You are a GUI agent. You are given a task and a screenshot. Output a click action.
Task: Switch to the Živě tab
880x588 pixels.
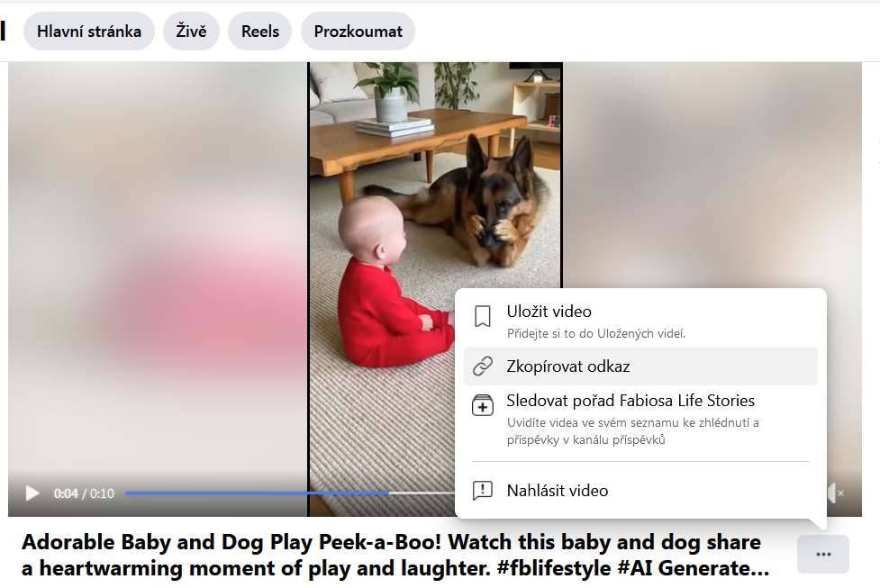click(x=191, y=31)
